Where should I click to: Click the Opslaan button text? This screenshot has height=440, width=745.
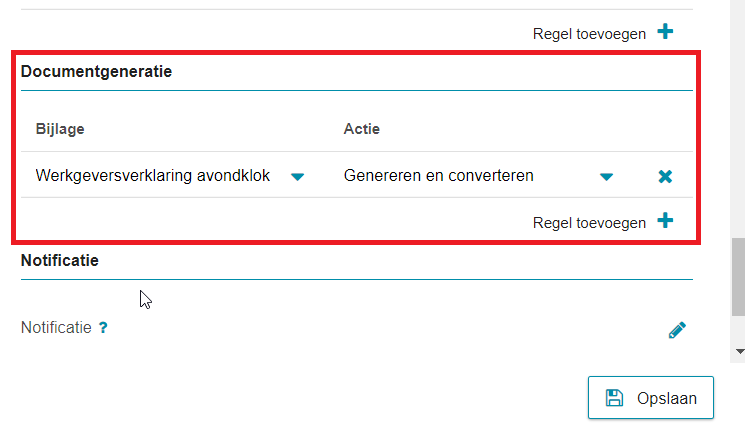click(667, 398)
